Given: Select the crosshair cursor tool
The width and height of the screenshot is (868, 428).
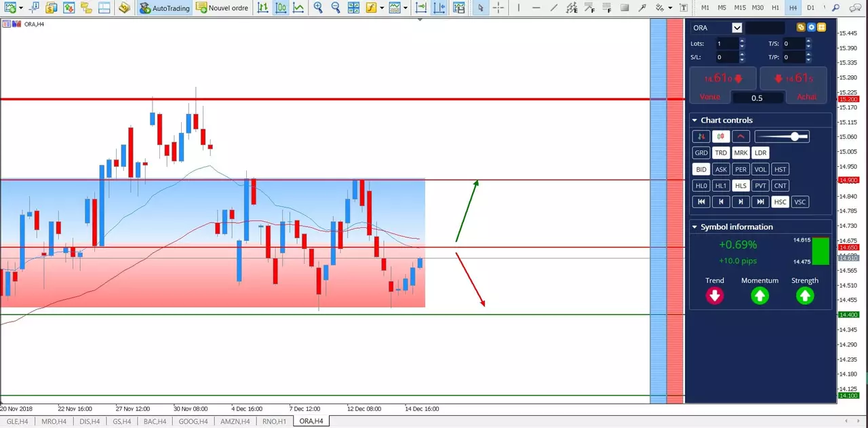Looking at the screenshot, I should (498, 8).
